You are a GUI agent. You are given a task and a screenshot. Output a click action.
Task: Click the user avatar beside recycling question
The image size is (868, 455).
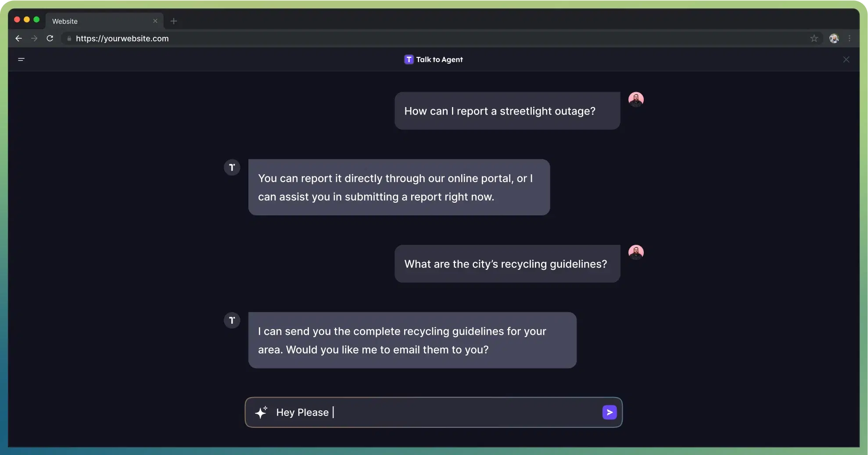coord(636,252)
